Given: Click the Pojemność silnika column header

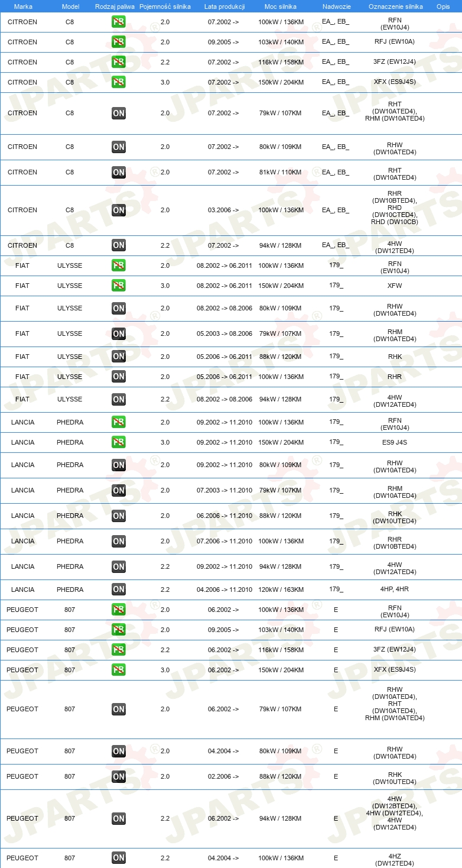Looking at the screenshot, I should [165, 7].
